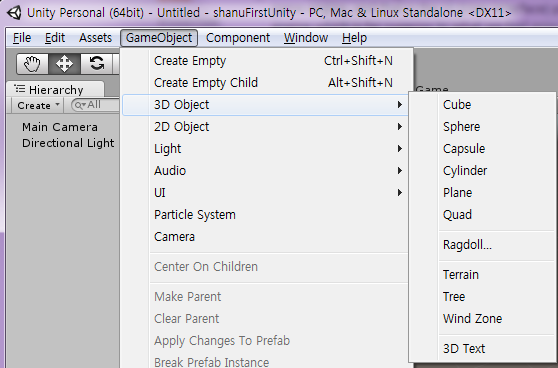Create a Cube
Screen dimensions: 558x368
(x=483, y=105)
